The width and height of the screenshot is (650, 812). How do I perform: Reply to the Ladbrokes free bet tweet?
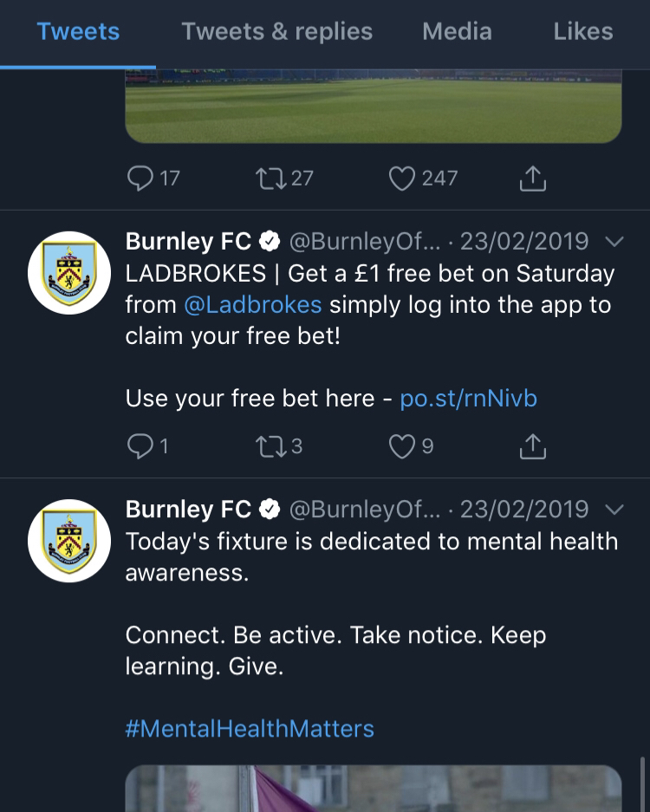[140, 446]
